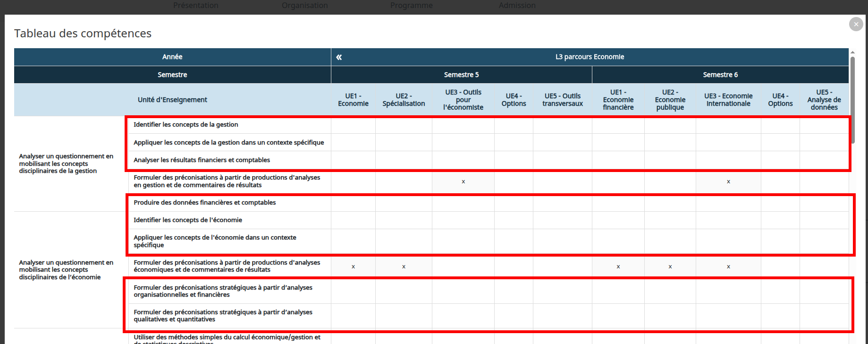The width and height of the screenshot is (868, 344).
Task: Click the UE1 - Economie column header
Action: tap(353, 100)
